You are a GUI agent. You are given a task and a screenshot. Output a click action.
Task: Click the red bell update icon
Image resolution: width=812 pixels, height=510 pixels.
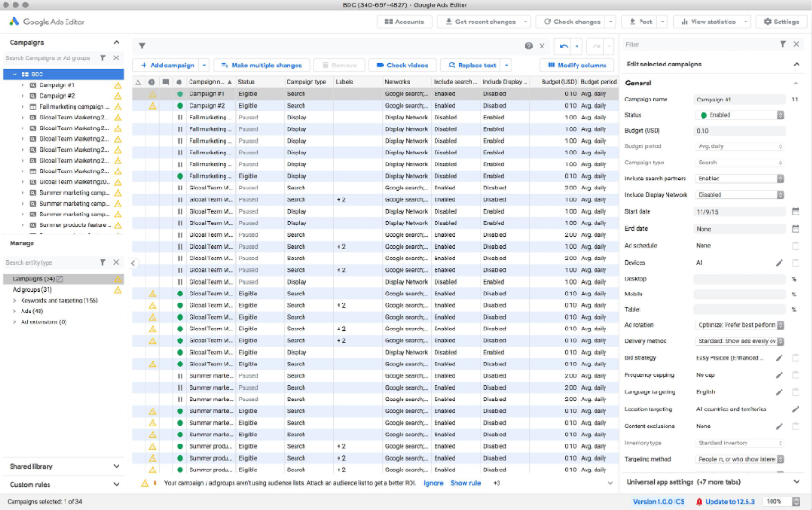(x=699, y=502)
